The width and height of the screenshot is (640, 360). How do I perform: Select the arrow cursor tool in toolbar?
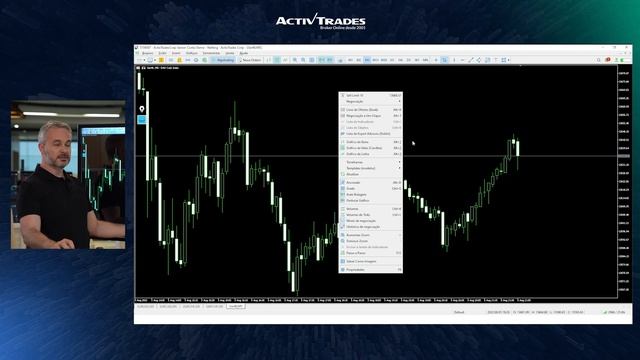point(436,60)
